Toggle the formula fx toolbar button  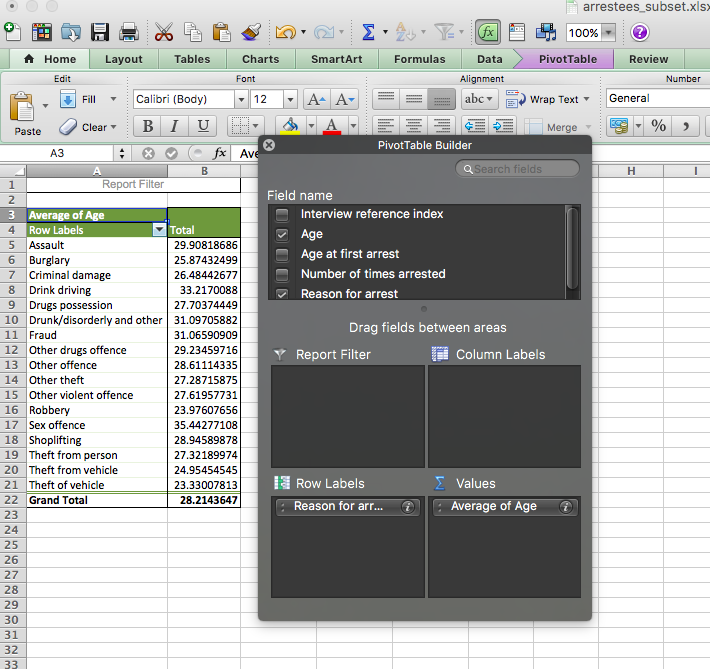point(488,32)
